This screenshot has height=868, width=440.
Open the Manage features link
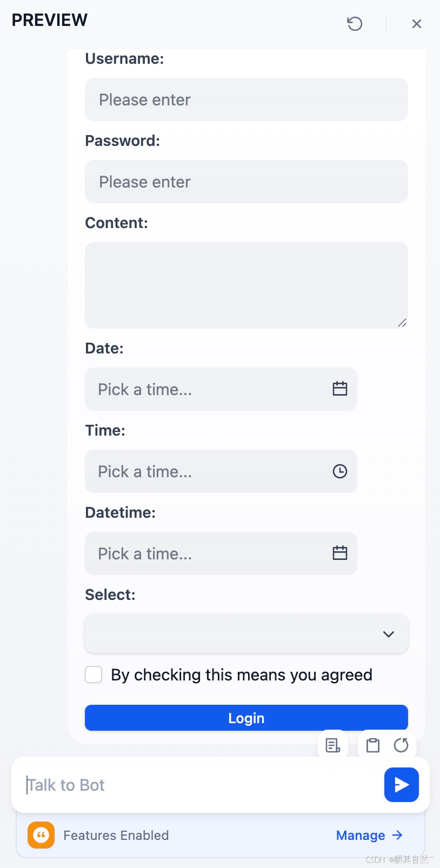369,836
